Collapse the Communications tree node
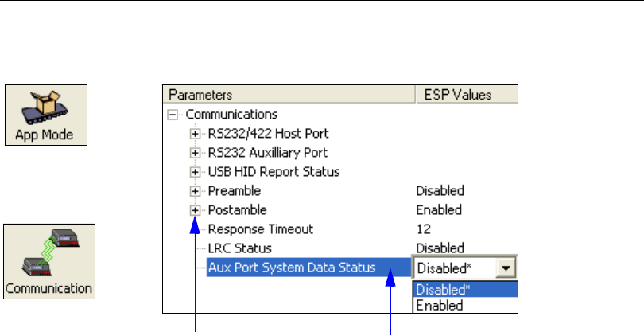 (x=174, y=115)
